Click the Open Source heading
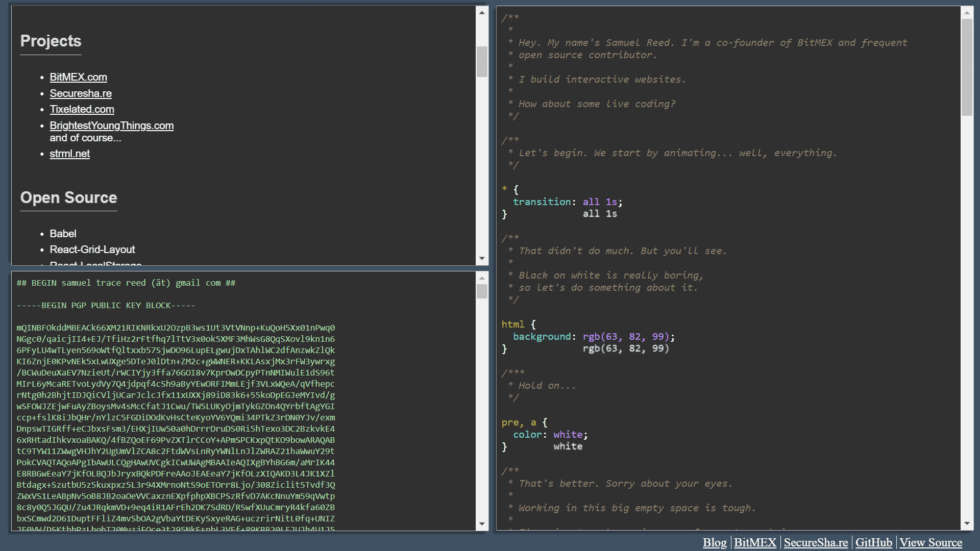The height and width of the screenshot is (551, 980). click(x=68, y=197)
